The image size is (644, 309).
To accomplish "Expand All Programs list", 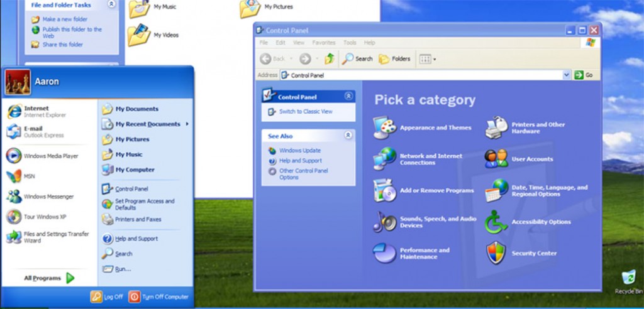I will 49,278.
